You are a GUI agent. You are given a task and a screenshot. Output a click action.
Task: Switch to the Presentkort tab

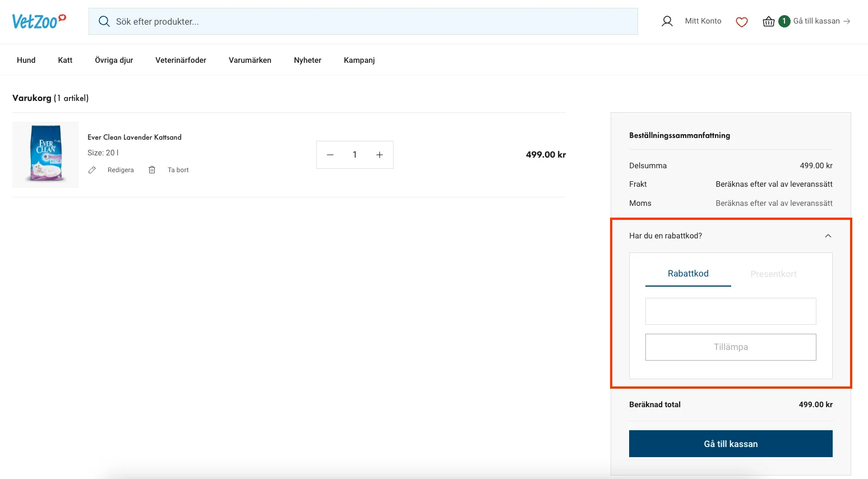click(773, 274)
